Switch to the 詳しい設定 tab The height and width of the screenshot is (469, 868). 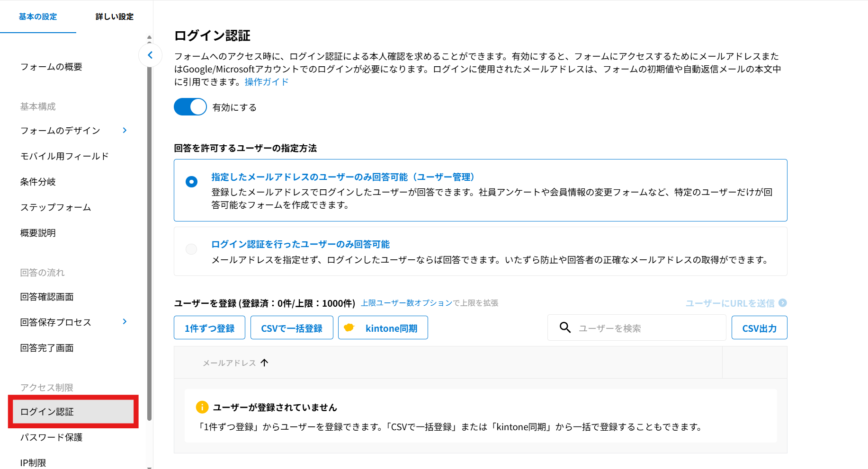114,17
